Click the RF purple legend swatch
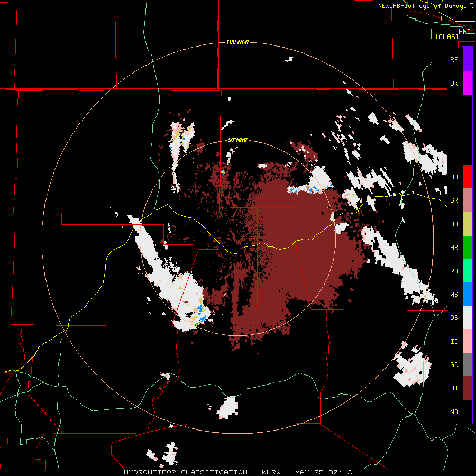This screenshot has height=476, width=476. (467, 59)
